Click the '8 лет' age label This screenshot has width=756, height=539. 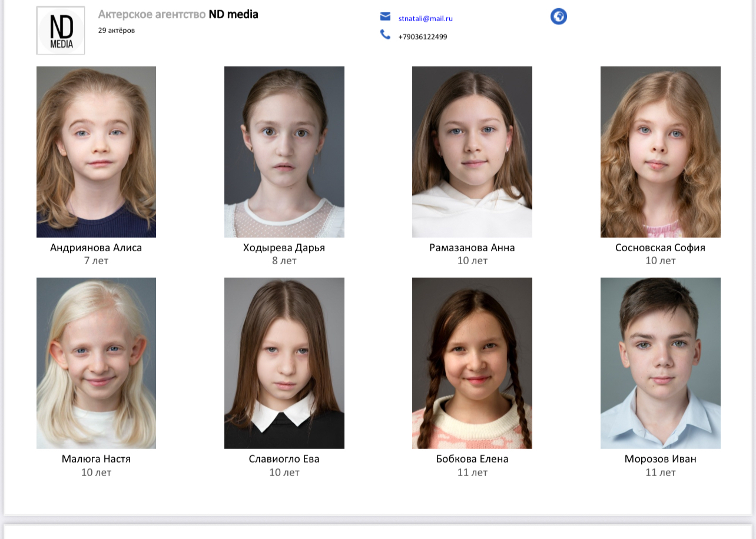[x=284, y=261]
